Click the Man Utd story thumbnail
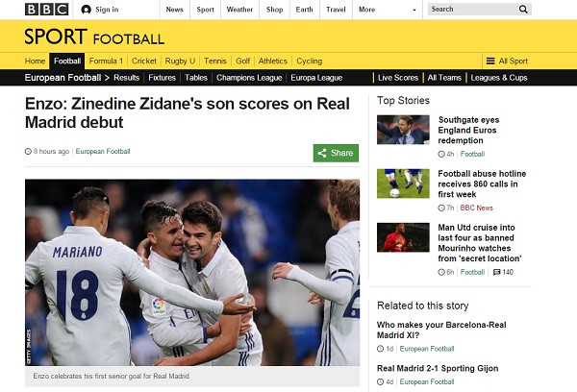 (x=403, y=238)
